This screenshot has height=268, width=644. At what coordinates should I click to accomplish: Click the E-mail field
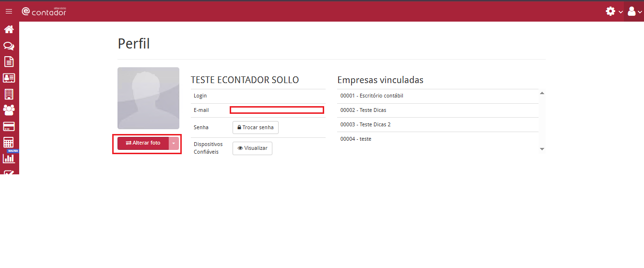277,110
